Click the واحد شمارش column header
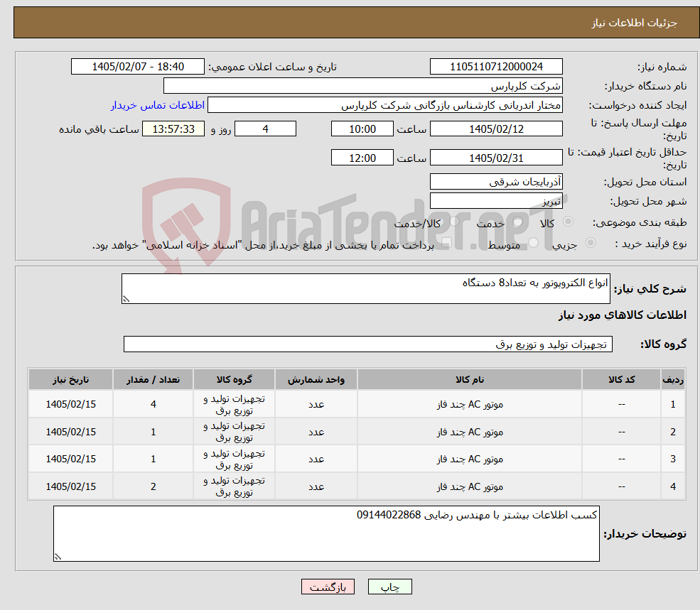 316,379
